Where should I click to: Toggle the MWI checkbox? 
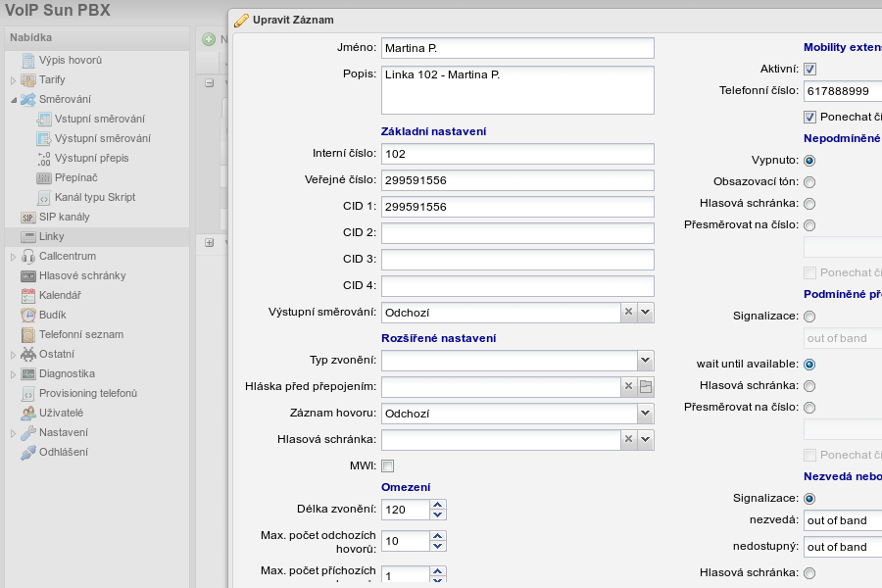point(387,465)
